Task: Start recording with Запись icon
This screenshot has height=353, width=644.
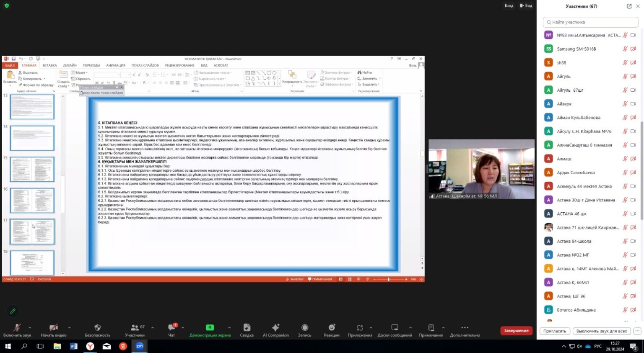Action: (x=304, y=328)
